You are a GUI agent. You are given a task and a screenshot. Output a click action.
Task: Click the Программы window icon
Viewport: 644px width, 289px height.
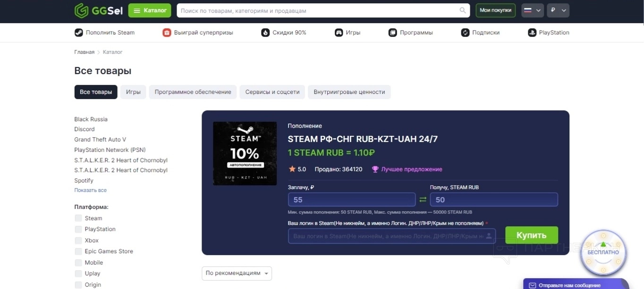coord(393,33)
